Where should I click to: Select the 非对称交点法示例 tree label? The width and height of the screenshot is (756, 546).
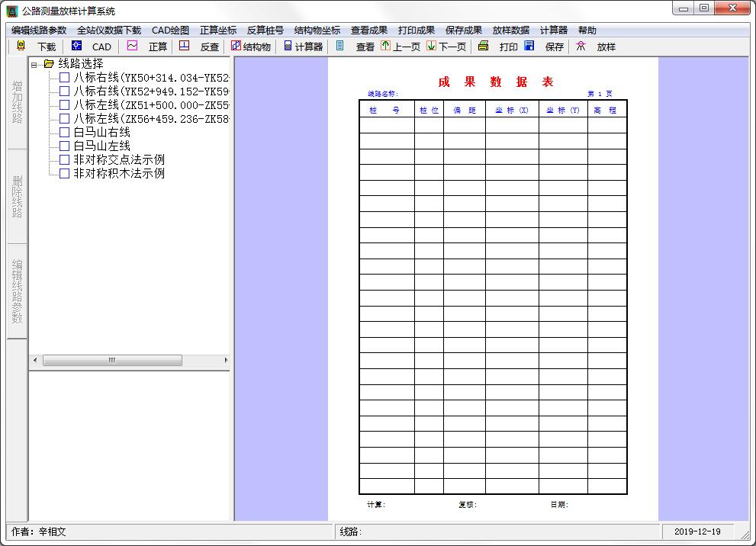pyautogui.click(x=119, y=159)
